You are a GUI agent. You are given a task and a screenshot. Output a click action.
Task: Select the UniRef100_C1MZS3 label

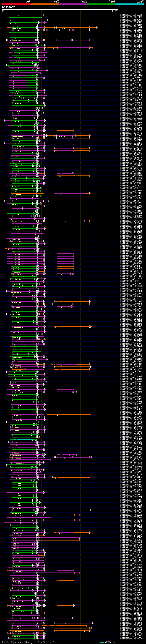(x=131, y=605)
